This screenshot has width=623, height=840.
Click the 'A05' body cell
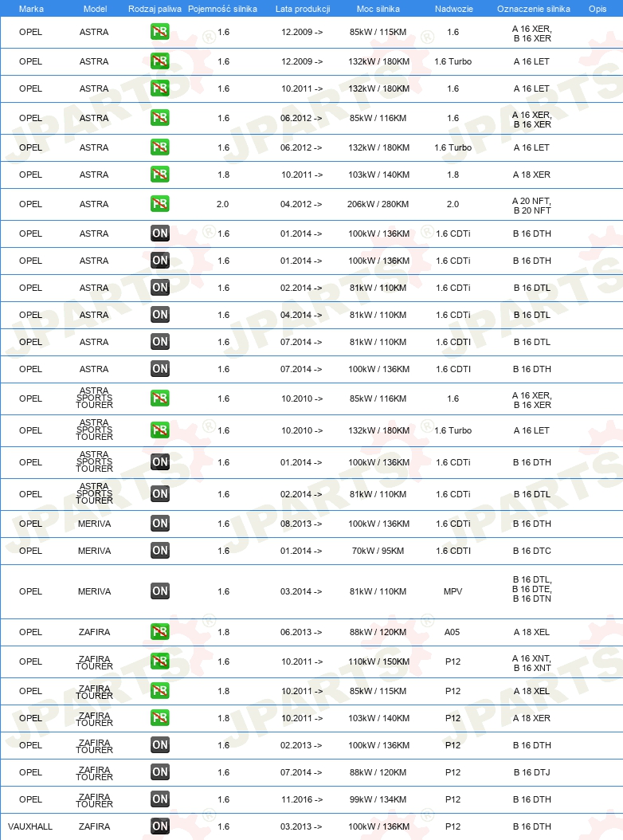click(453, 632)
